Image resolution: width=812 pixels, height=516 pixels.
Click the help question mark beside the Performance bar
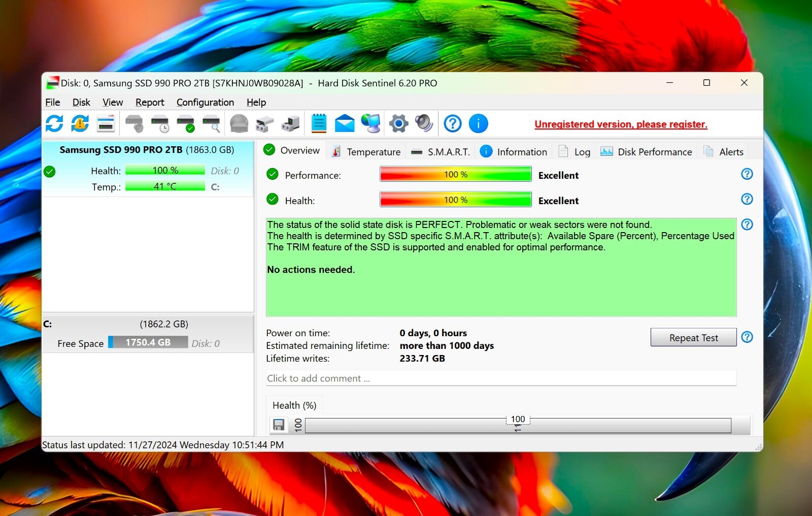pos(747,174)
